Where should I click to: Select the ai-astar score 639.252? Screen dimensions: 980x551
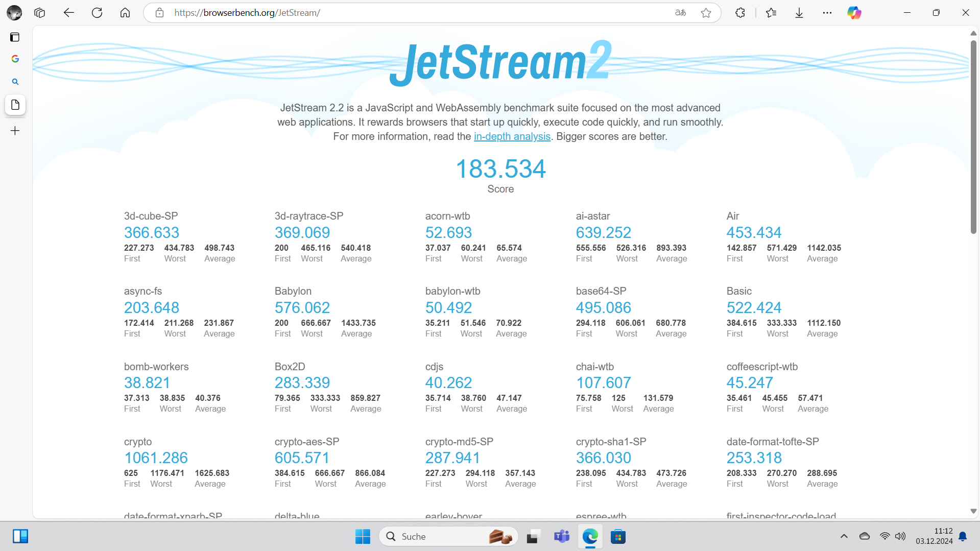604,233
